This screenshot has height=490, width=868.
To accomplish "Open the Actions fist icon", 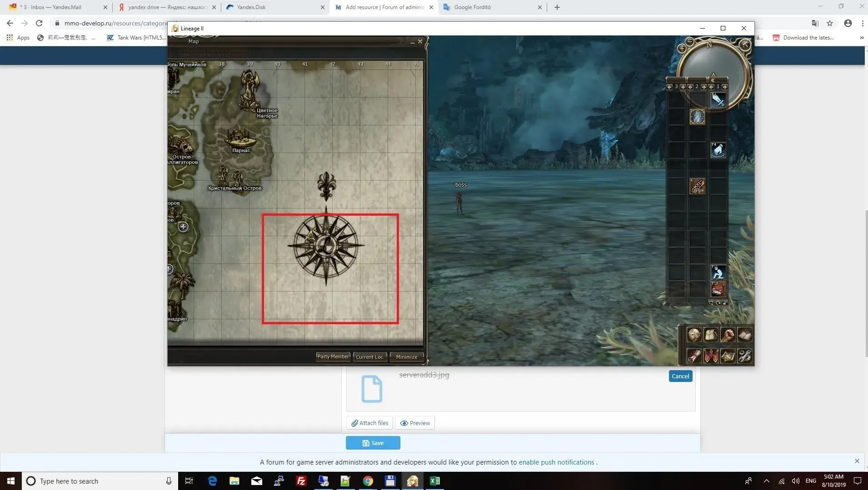I will pos(728,335).
